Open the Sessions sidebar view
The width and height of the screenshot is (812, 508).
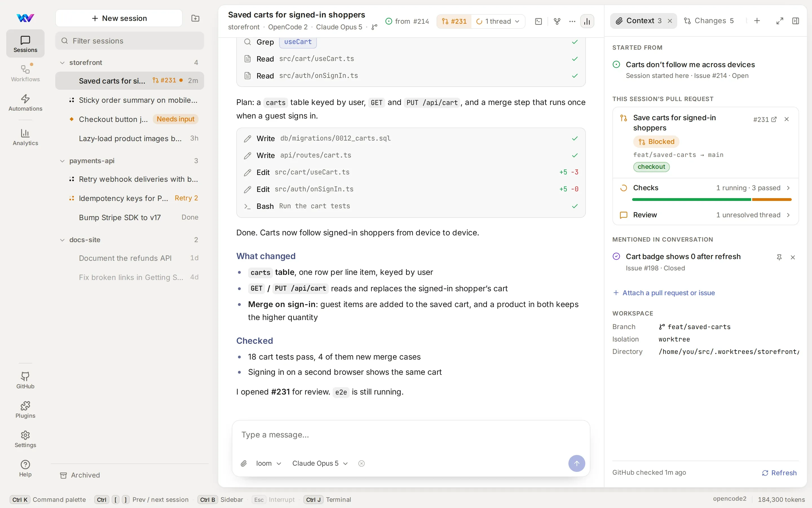point(25,44)
